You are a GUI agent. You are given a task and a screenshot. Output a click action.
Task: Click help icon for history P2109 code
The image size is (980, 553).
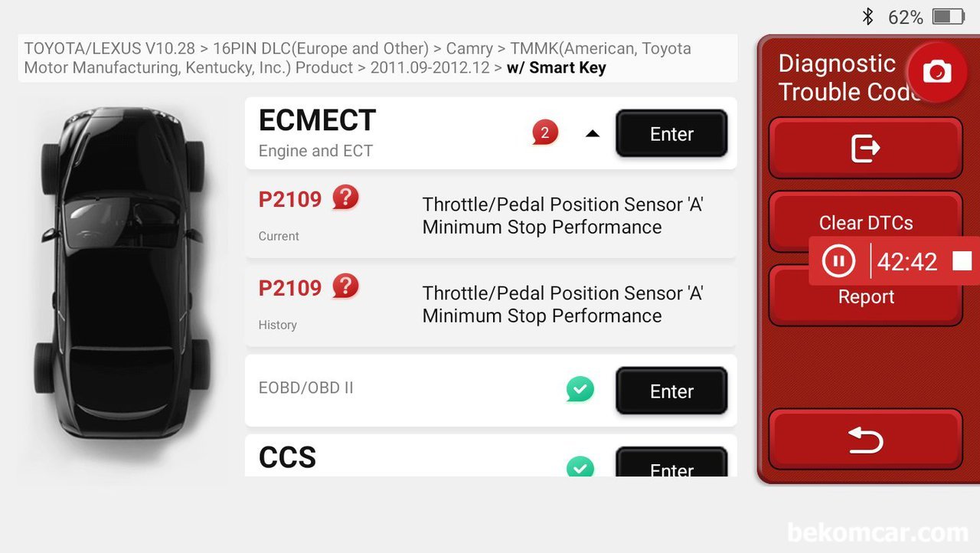point(345,287)
